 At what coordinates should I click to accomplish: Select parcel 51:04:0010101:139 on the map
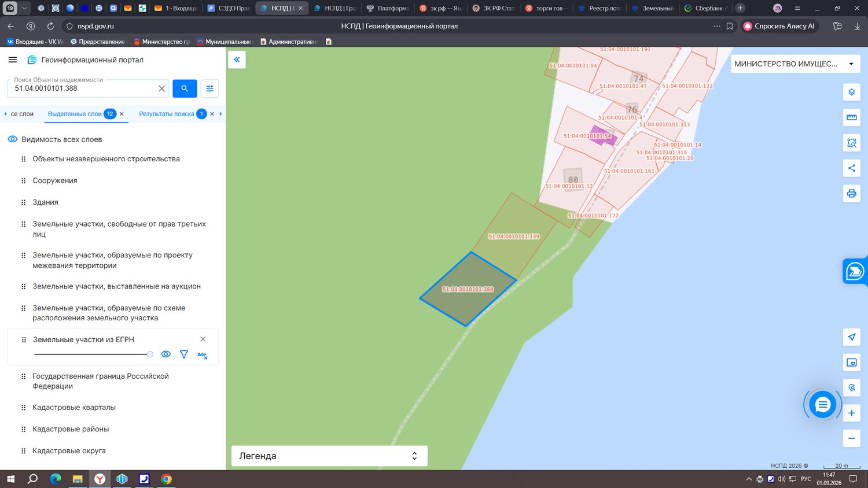[514, 236]
